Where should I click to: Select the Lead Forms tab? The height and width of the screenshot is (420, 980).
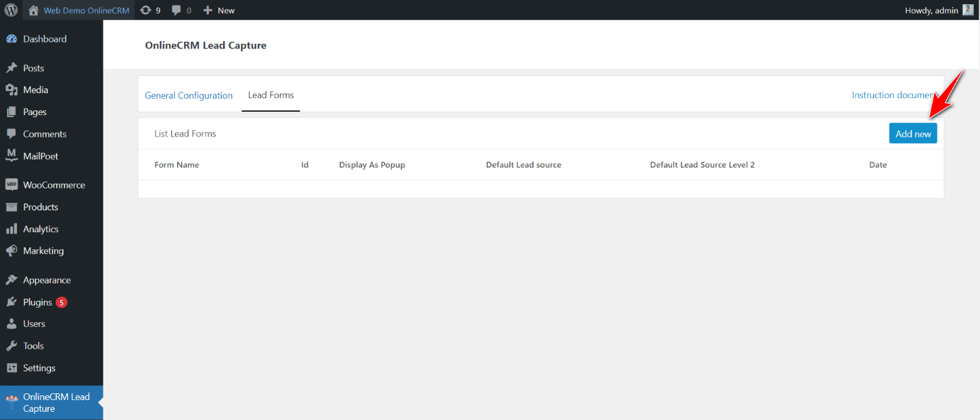tap(270, 95)
